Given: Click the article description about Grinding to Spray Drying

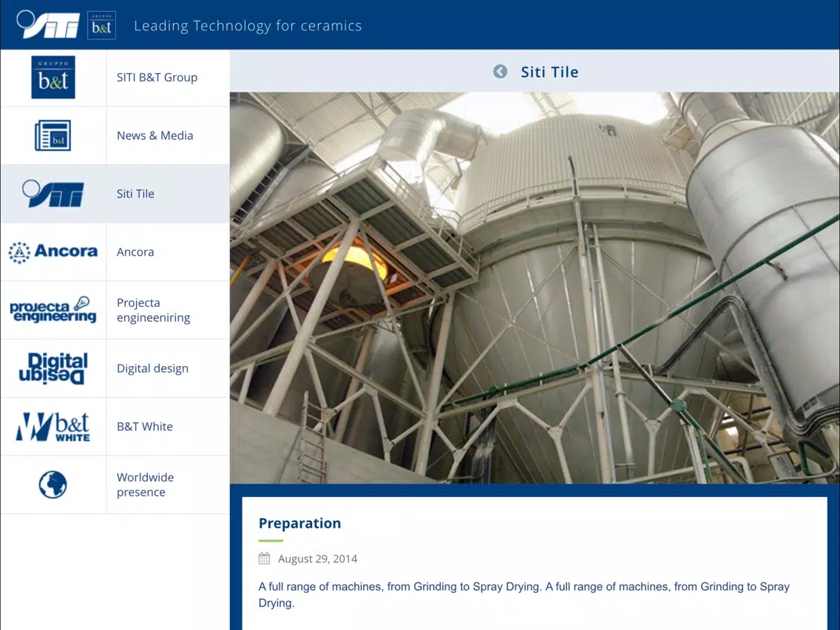Looking at the screenshot, I should coord(524,595).
